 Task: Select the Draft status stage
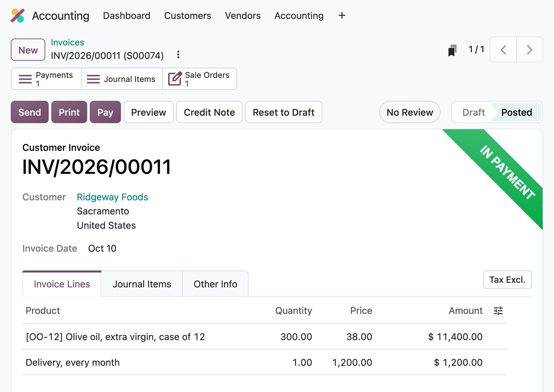pos(473,112)
